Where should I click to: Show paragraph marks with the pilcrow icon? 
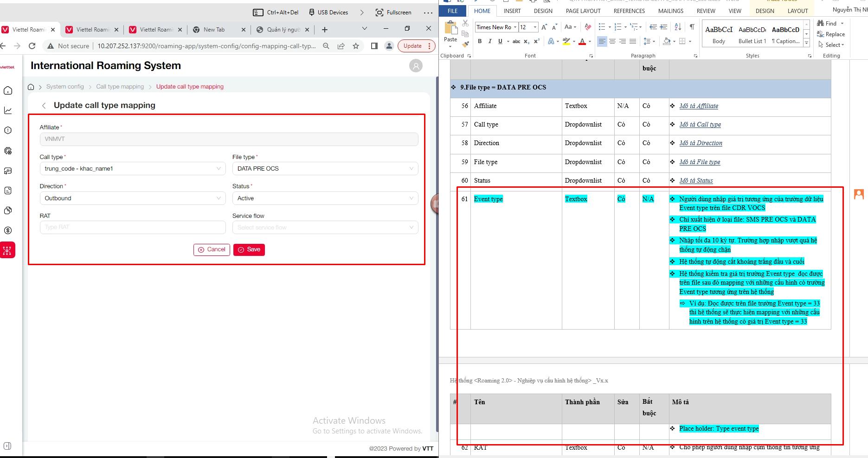click(x=692, y=27)
